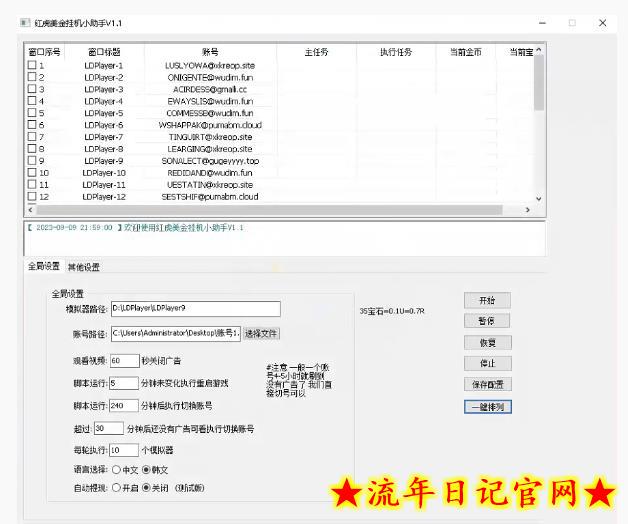Click the horizontal scrollbar left arrow

(31, 210)
